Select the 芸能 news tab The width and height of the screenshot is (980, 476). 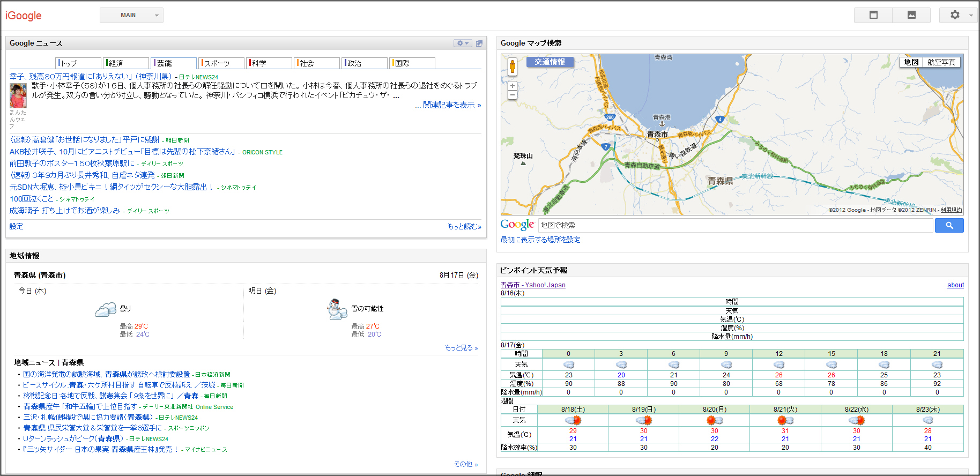tap(174, 63)
